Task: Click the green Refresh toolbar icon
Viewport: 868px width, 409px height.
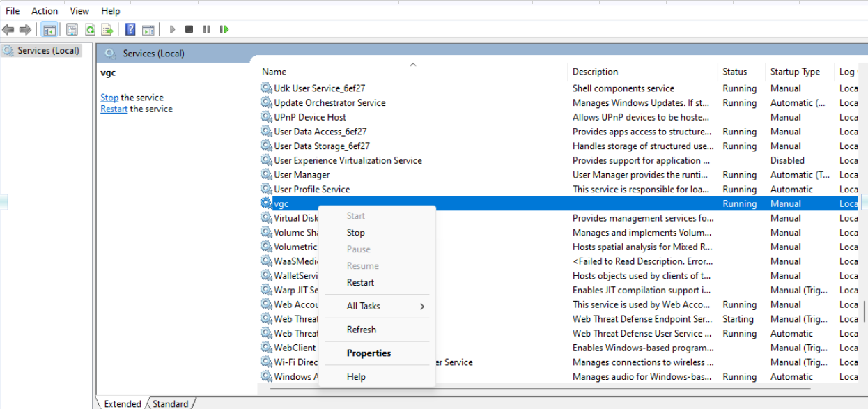Action: tap(90, 29)
